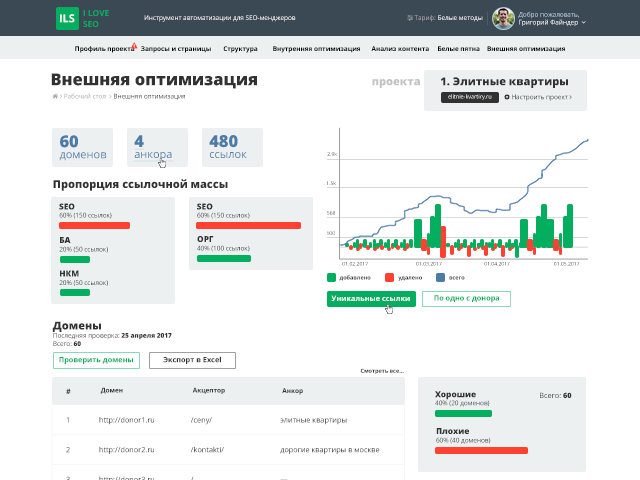Click the green ОРГ proportion bar
The width and height of the screenshot is (640, 480).
[x=224, y=258]
